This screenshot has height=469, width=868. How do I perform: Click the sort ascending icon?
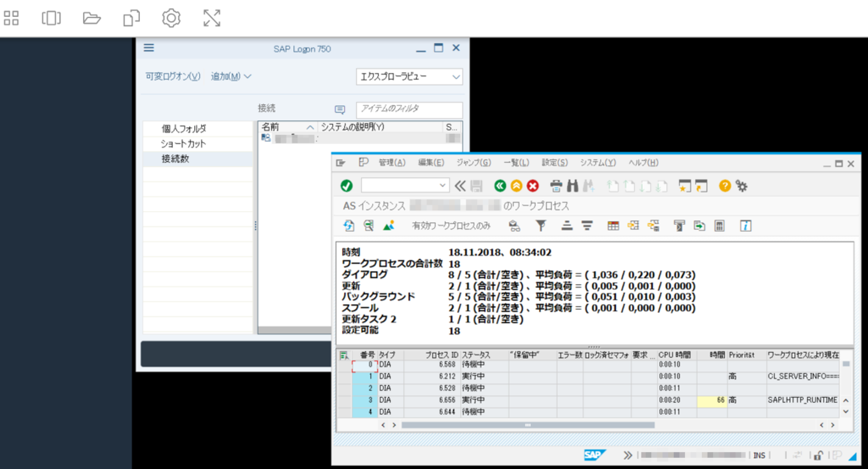point(567,226)
